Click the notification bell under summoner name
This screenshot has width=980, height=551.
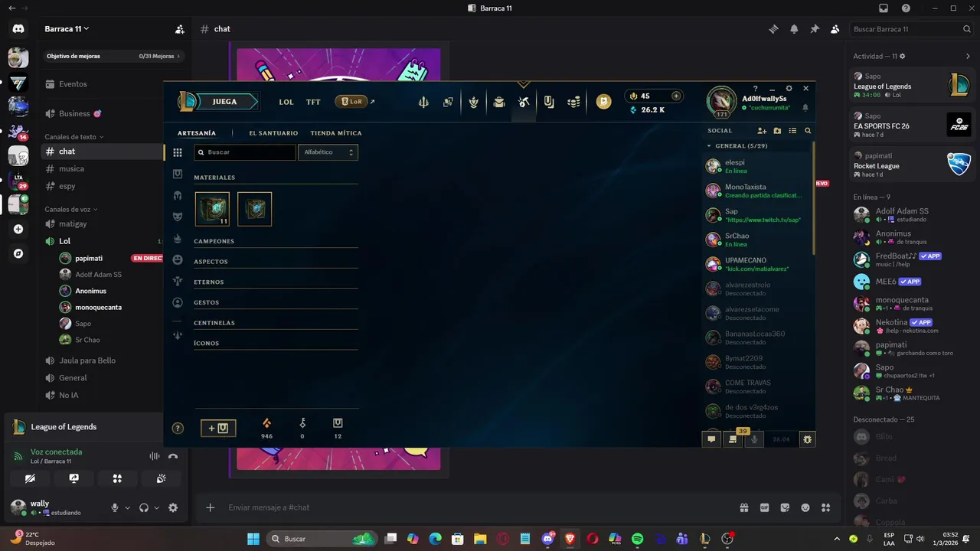(x=805, y=108)
